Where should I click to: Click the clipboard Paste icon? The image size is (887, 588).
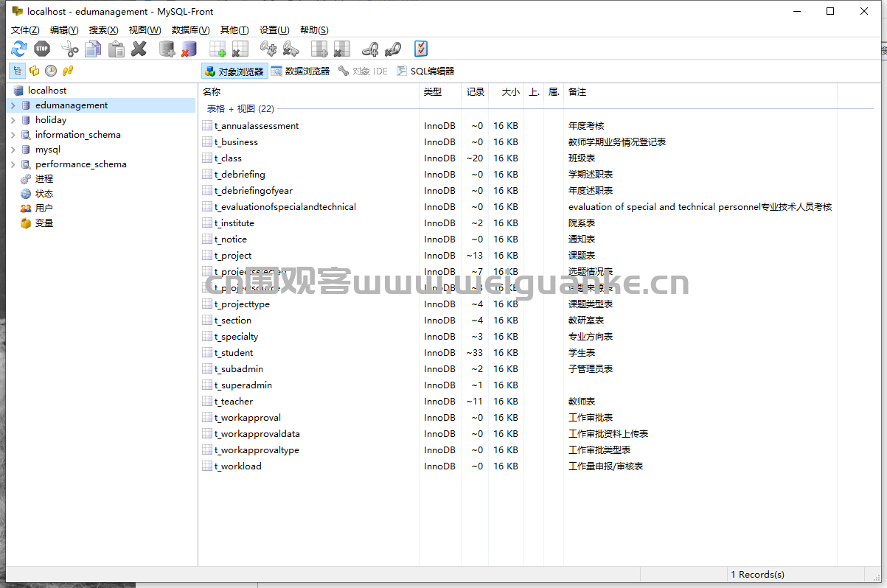click(x=116, y=49)
